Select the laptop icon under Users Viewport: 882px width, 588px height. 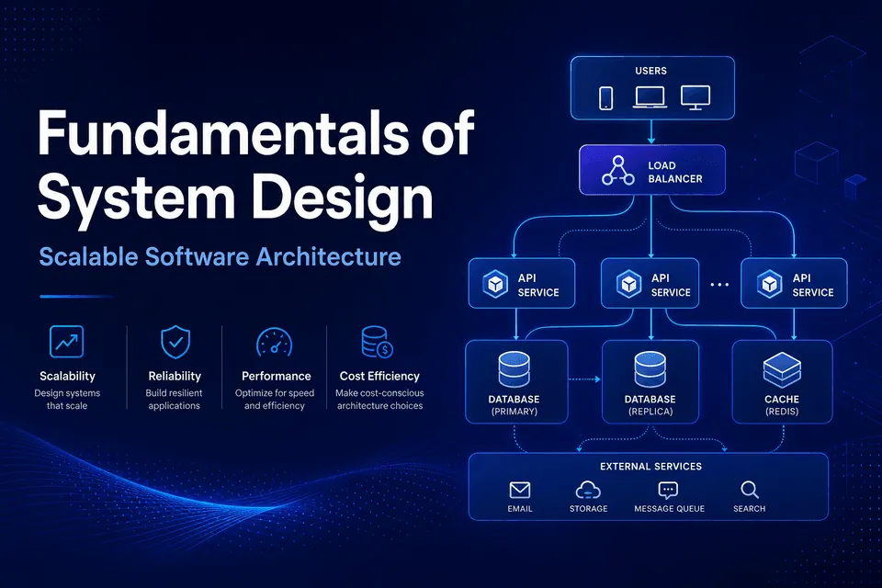point(650,96)
